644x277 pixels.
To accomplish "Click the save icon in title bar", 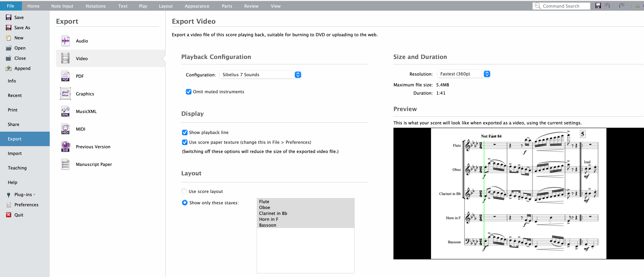I will click(598, 6).
